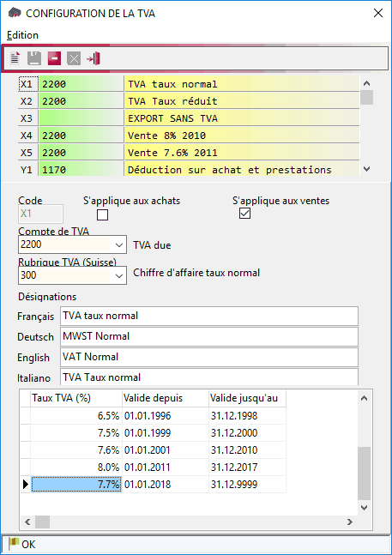
Task: Click the Deutsch designation field
Action: pyautogui.click(x=209, y=336)
